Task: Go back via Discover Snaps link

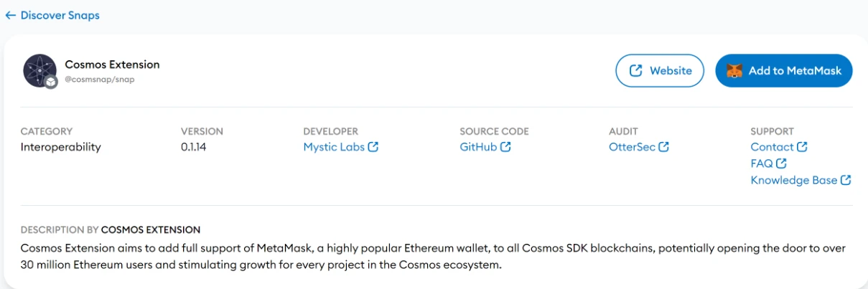Action: point(60,15)
